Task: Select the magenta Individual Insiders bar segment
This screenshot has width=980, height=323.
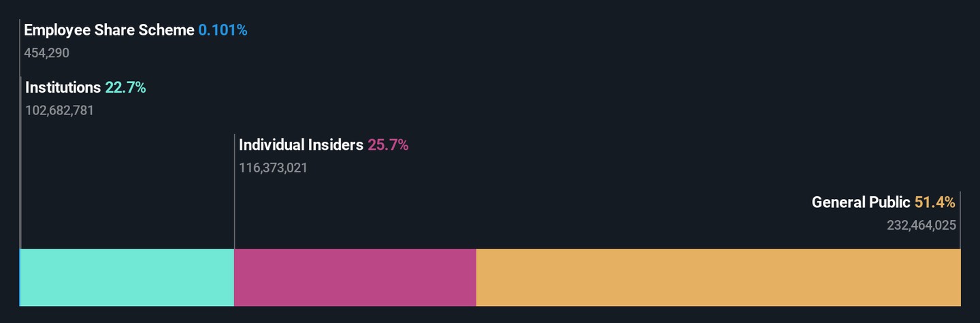Action: 355,277
